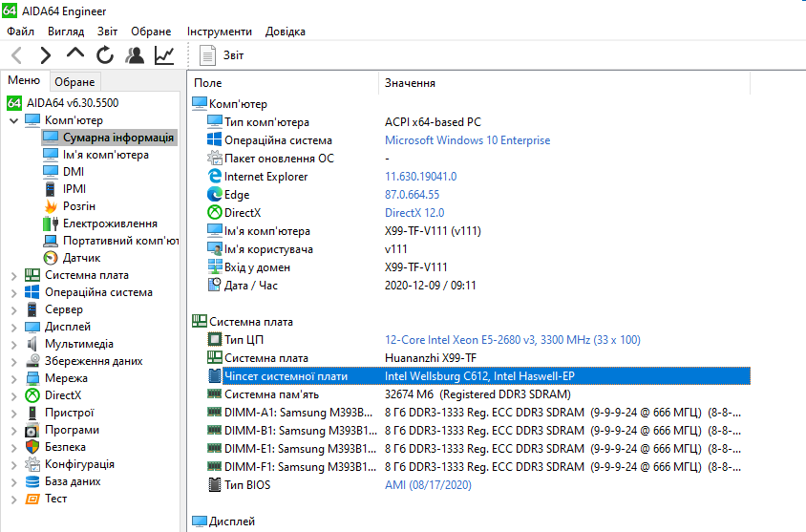Expand the Системна плата tree node
This screenshot has height=532, width=806.
coord(14,276)
